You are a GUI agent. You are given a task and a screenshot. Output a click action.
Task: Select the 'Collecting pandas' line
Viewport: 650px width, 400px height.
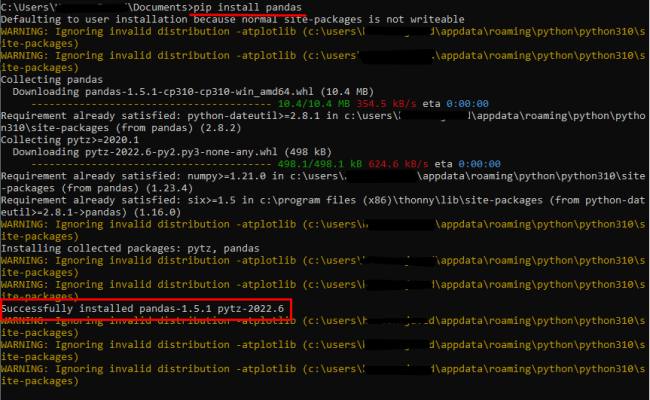click(x=52, y=80)
